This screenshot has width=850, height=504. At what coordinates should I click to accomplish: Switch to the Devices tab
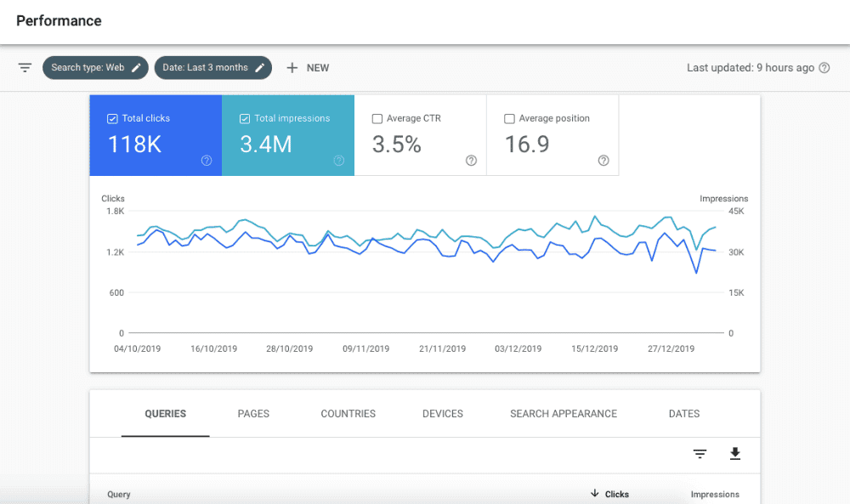pyautogui.click(x=443, y=414)
